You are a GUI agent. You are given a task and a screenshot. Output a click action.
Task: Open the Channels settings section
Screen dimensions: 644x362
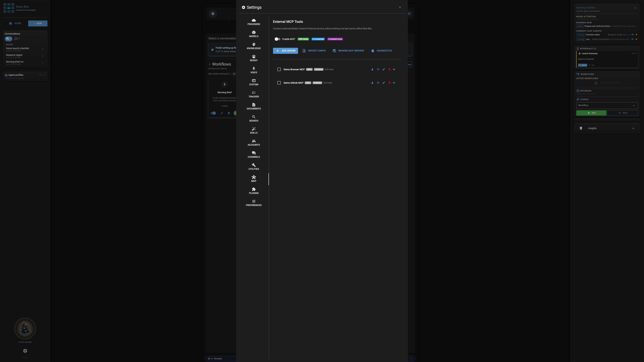(x=254, y=155)
